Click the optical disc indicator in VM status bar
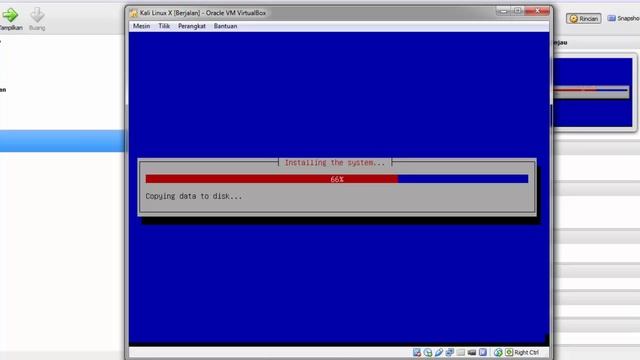The height and width of the screenshot is (360, 640). tap(428, 352)
